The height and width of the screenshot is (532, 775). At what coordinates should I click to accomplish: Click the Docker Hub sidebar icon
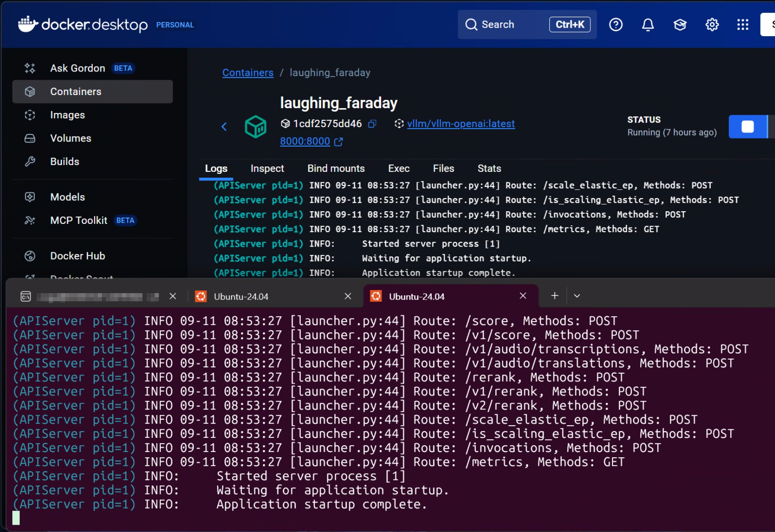coord(30,256)
